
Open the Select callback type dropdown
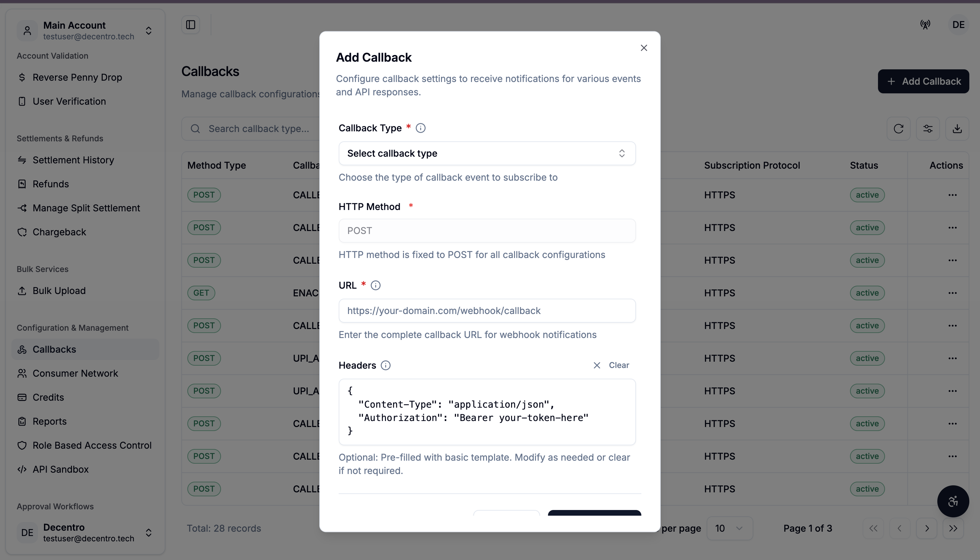pos(487,153)
